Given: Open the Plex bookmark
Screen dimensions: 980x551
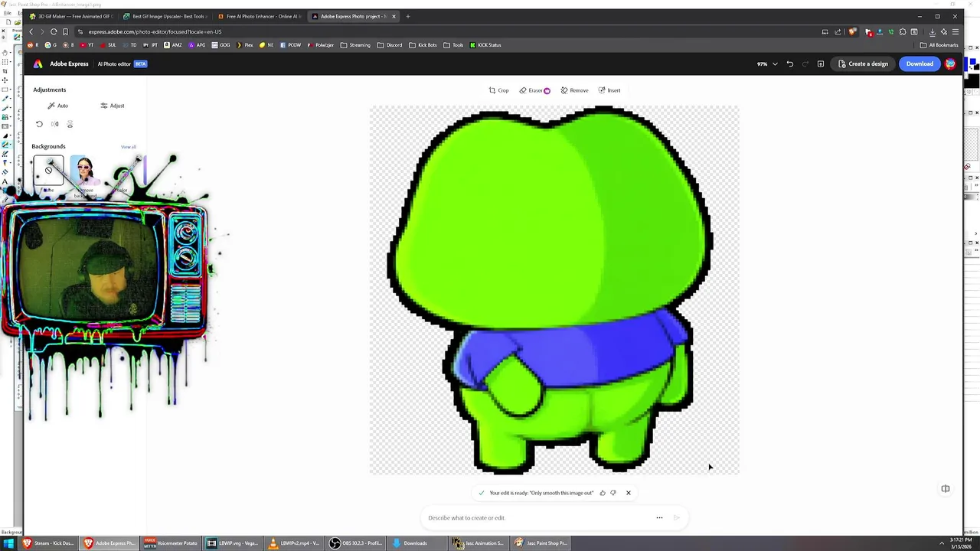Looking at the screenshot, I should click(x=245, y=45).
